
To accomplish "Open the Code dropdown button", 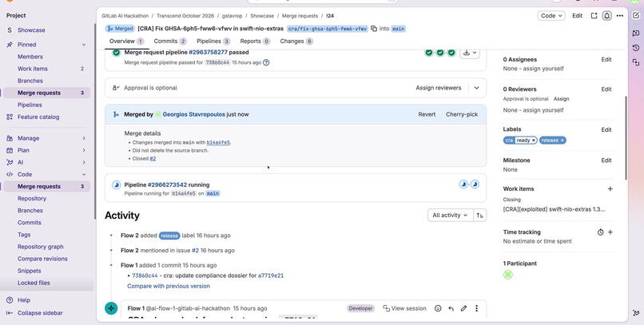I will point(551,16).
